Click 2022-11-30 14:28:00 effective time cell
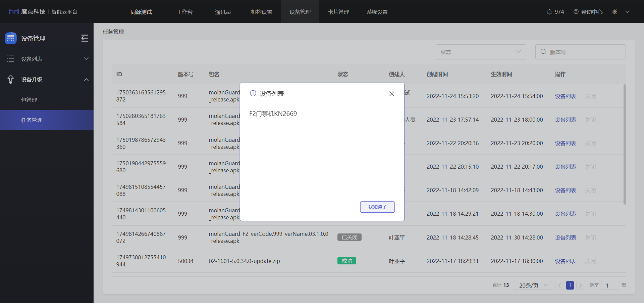644x303 pixels. [x=517, y=237]
